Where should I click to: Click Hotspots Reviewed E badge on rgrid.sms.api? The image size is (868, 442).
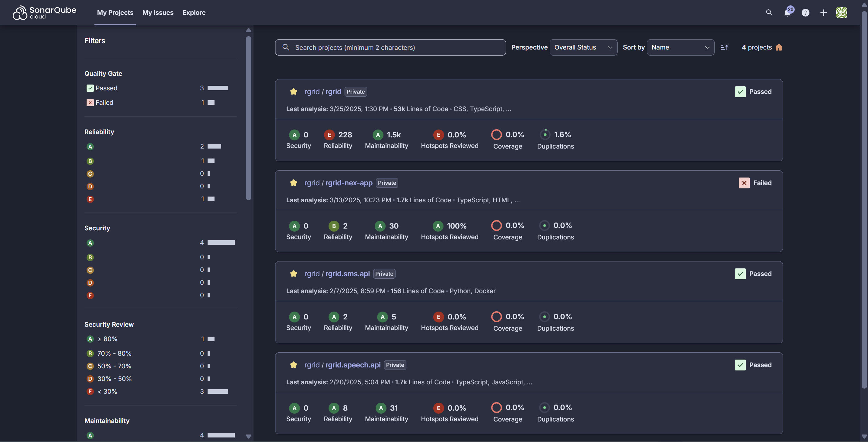point(438,317)
